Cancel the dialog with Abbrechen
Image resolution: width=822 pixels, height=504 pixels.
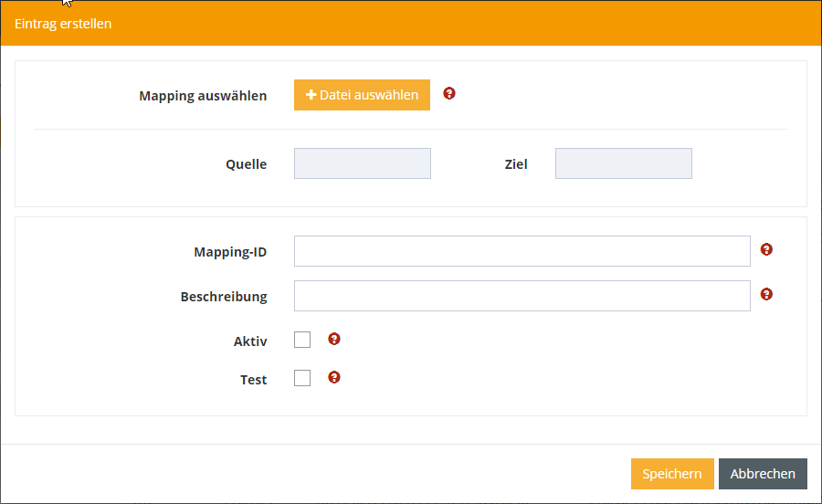pos(763,474)
